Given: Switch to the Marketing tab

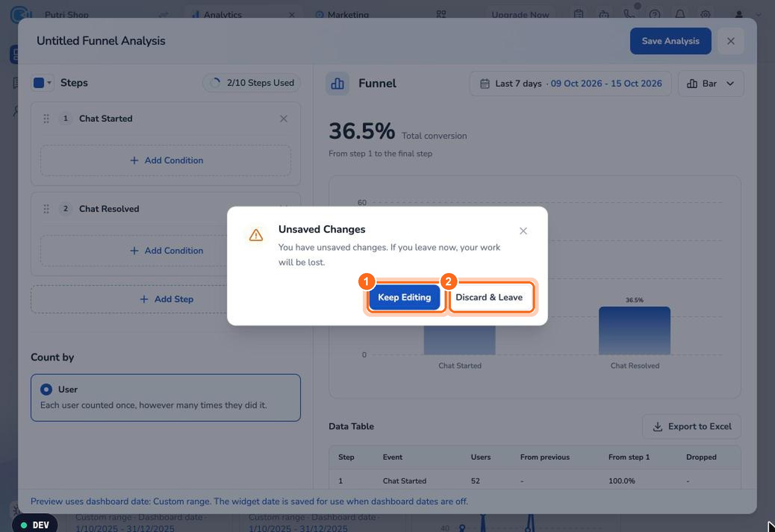Looking at the screenshot, I should point(348,15).
